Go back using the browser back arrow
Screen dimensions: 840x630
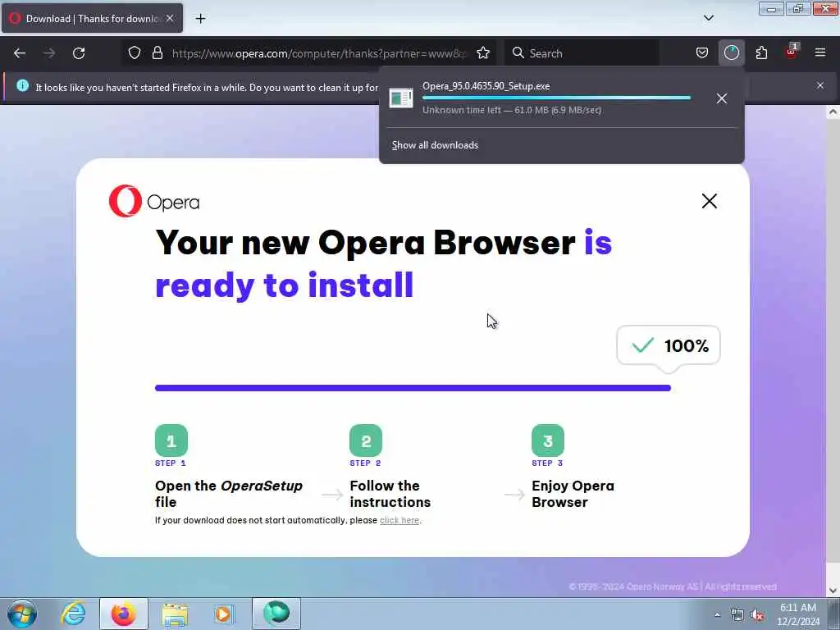click(x=20, y=53)
